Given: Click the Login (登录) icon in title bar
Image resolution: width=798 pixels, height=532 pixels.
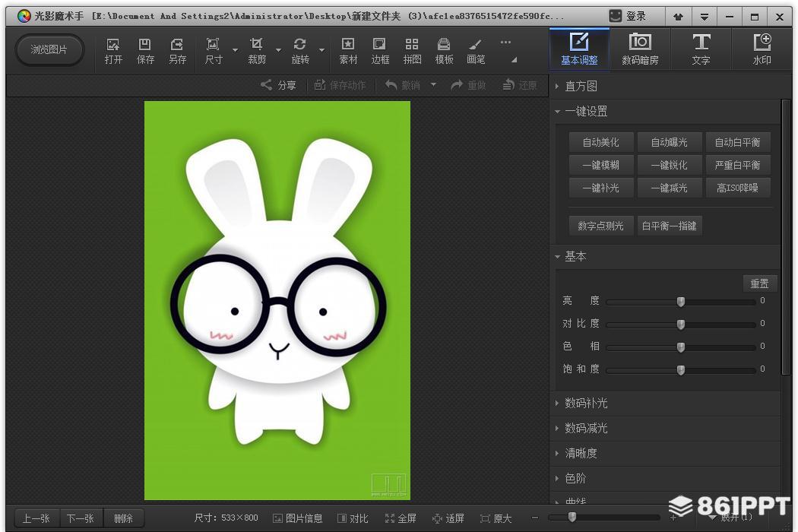Looking at the screenshot, I should 616,16.
